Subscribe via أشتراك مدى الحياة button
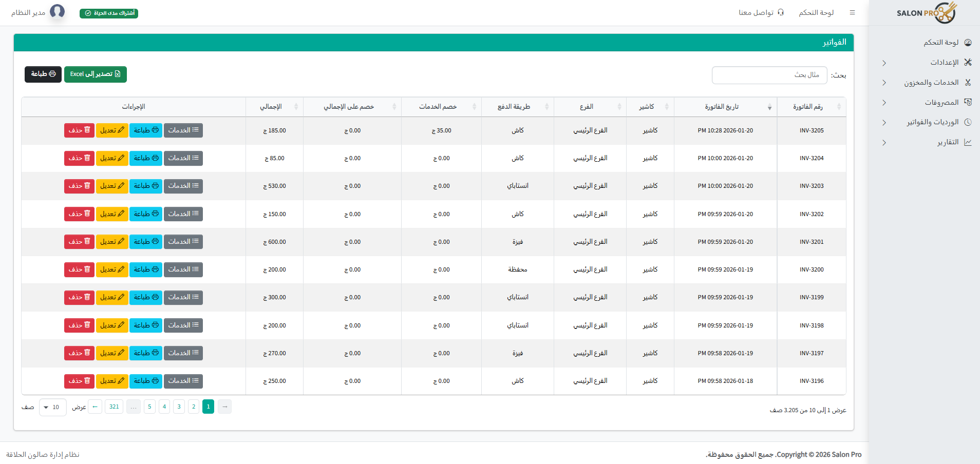 [x=108, y=12]
